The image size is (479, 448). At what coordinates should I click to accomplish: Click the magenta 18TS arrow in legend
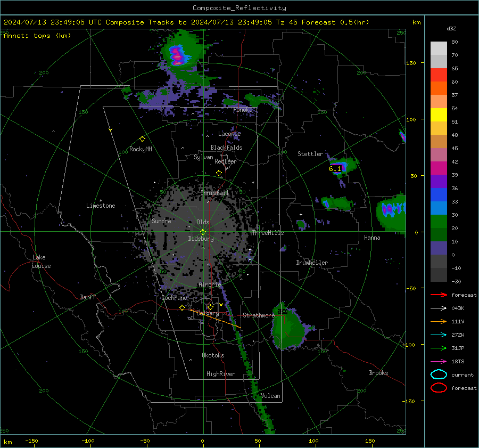tap(439, 362)
